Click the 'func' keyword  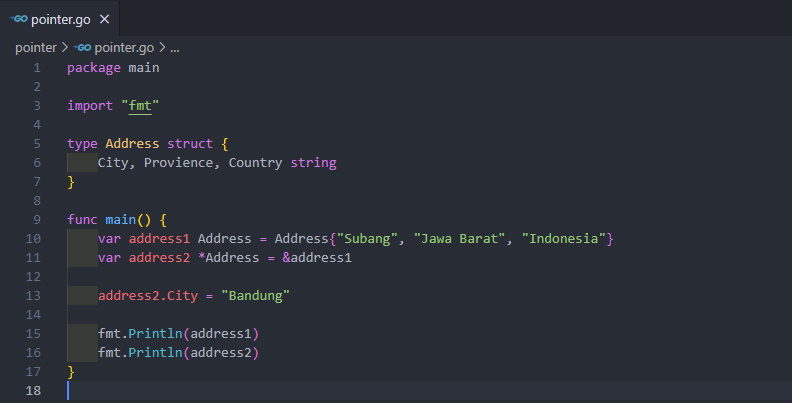tap(82, 220)
